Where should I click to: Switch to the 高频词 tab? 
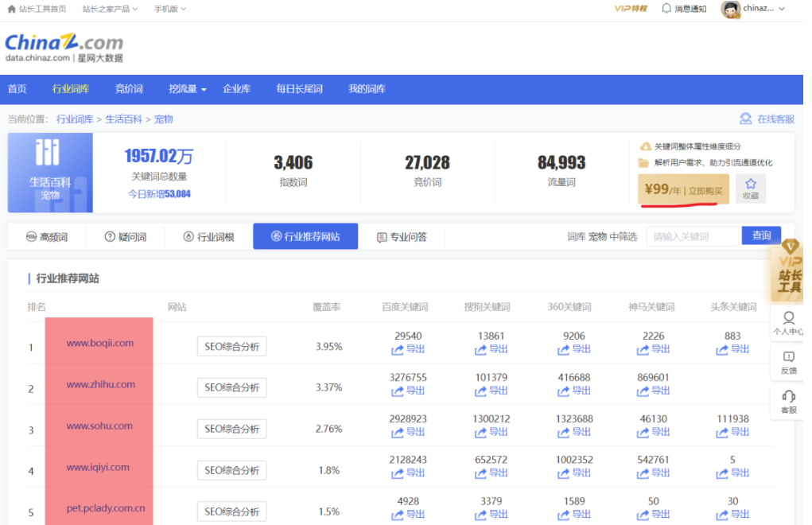point(47,236)
